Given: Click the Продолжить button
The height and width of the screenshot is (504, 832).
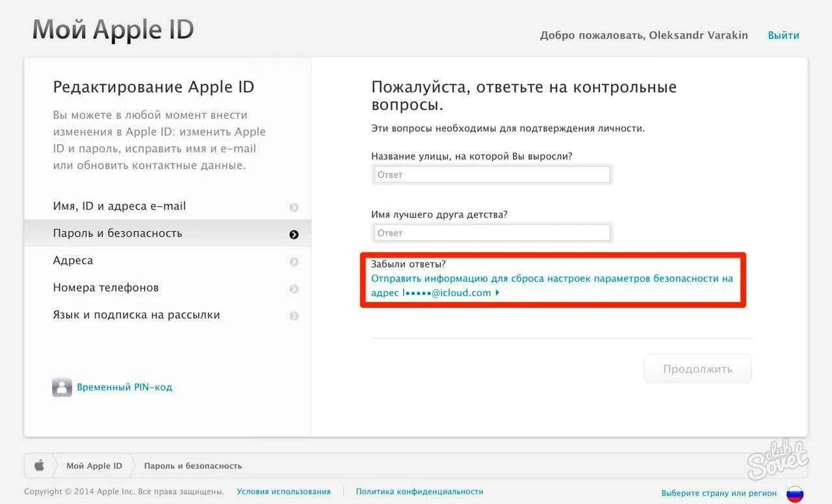Looking at the screenshot, I should [x=697, y=369].
